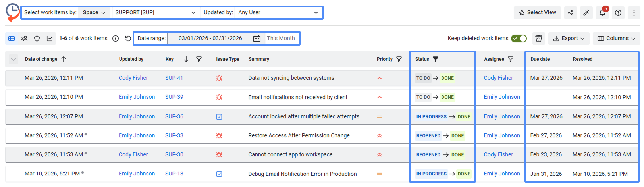Viewport: 644px width, 187px height.
Task: Click Select View button
Action: point(537,13)
